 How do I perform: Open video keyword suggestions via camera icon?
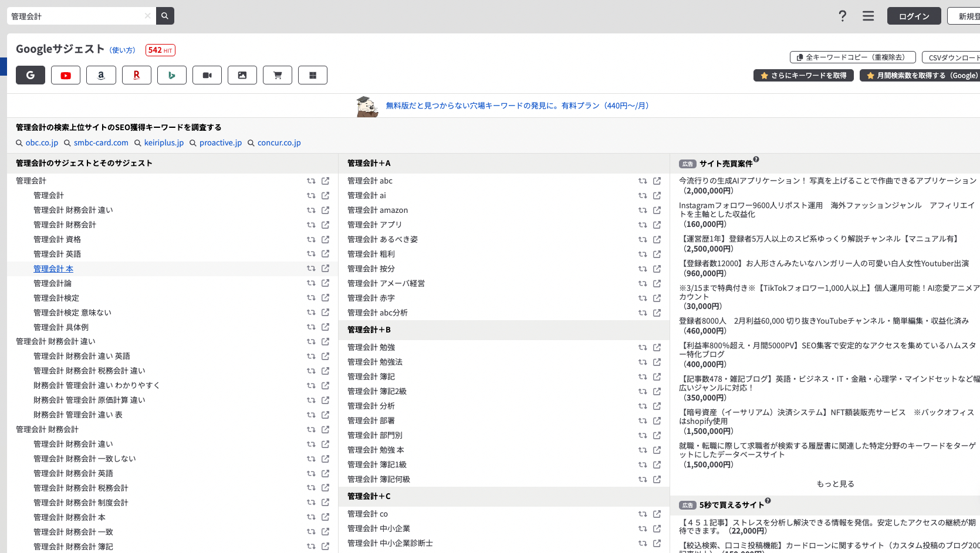pyautogui.click(x=207, y=75)
